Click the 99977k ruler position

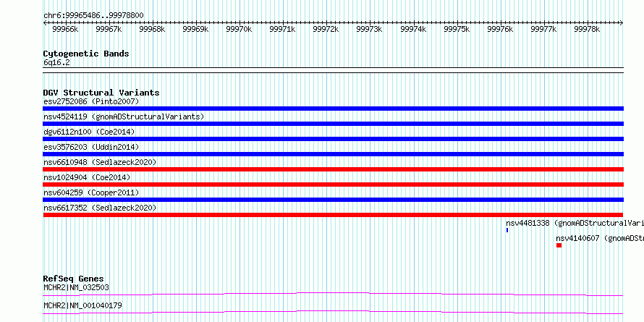[x=544, y=29]
